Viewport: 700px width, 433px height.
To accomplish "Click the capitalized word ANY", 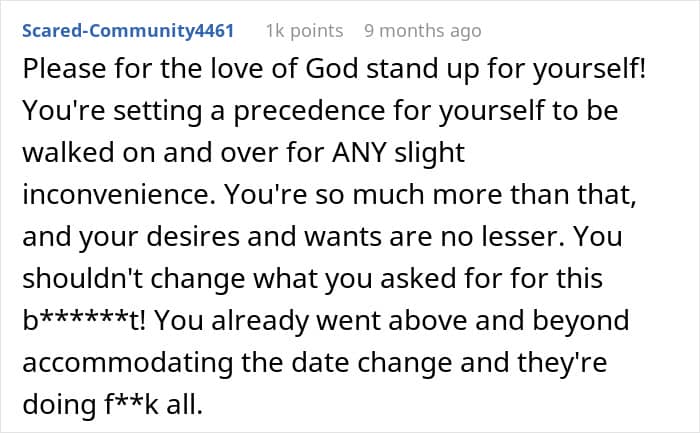I will pos(359,153).
